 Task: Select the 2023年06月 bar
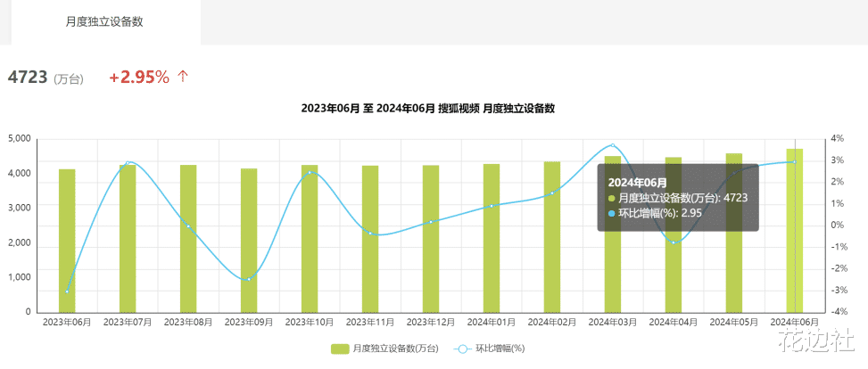67,241
